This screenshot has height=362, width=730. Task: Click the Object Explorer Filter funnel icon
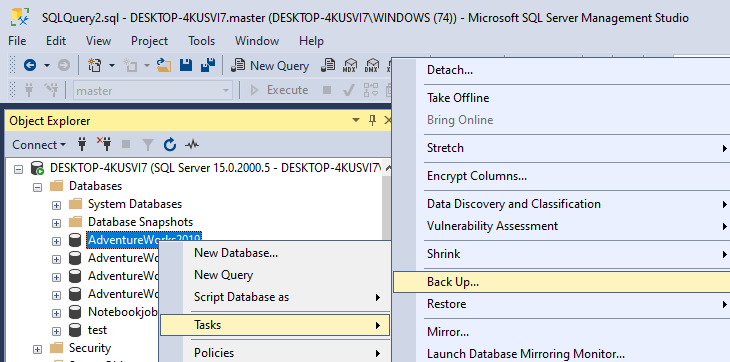[x=148, y=145]
